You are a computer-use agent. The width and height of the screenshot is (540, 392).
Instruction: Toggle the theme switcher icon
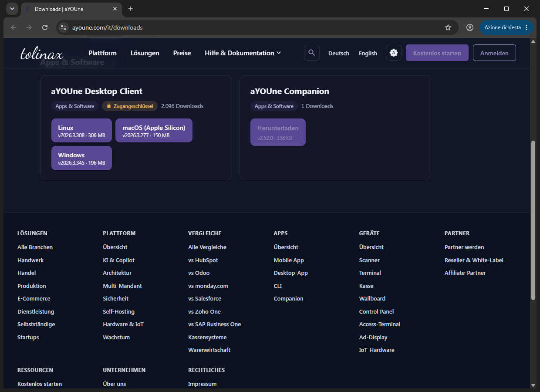pyautogui.click(x=394, y=53)
